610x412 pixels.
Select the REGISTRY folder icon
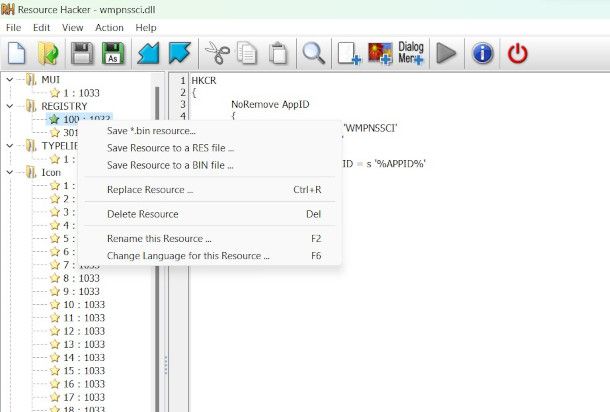31,106
